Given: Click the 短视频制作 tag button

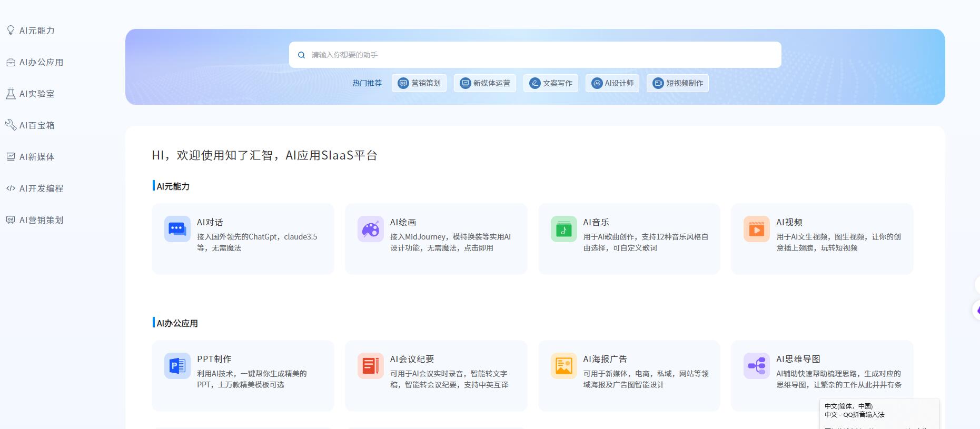Looking at the screenshot, I should [678, 83].
